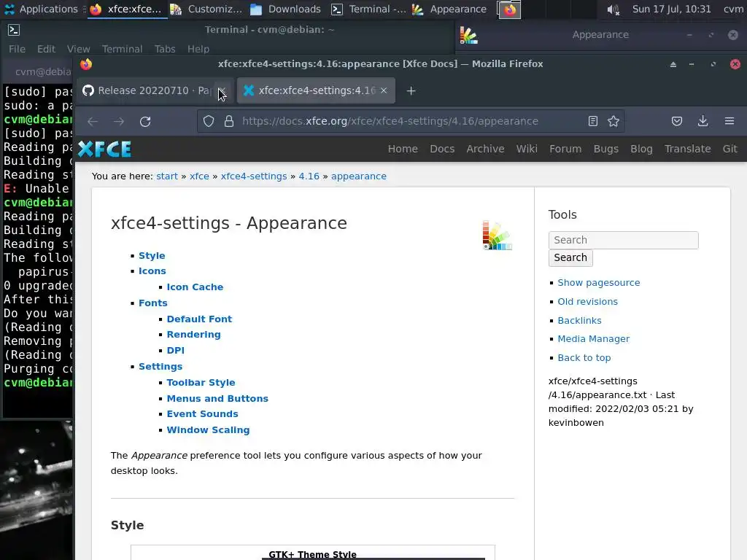Image resolution: width=747 pixels, height=560 pixels.
Task: Open Home link in XFCE header
Action: point(403,149)
